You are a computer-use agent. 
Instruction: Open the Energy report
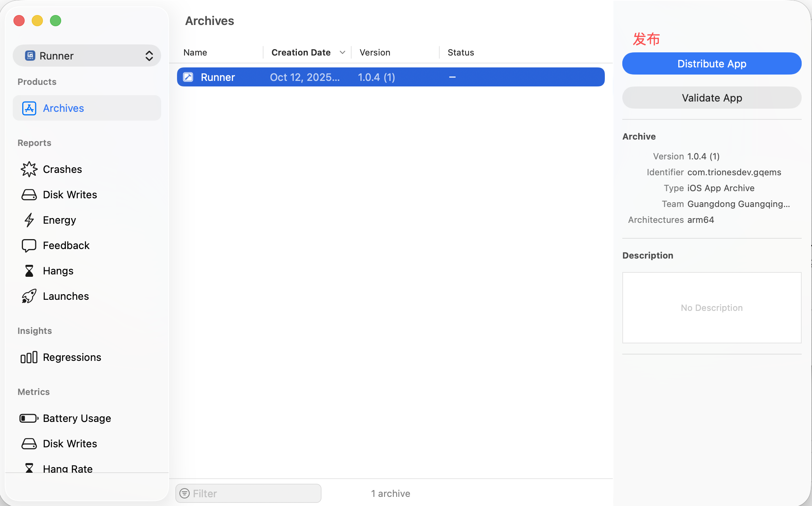[x=59, y=220]
